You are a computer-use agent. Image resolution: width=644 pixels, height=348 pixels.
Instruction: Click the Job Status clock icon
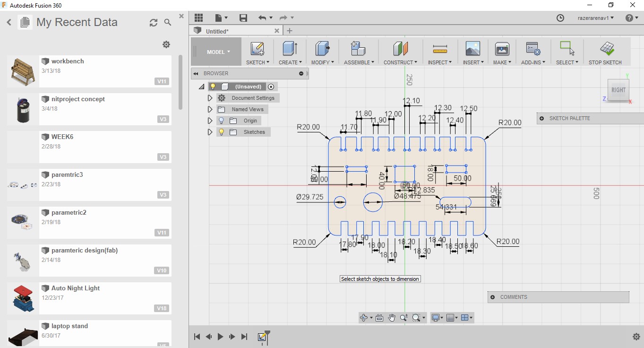tap(560, 18)
